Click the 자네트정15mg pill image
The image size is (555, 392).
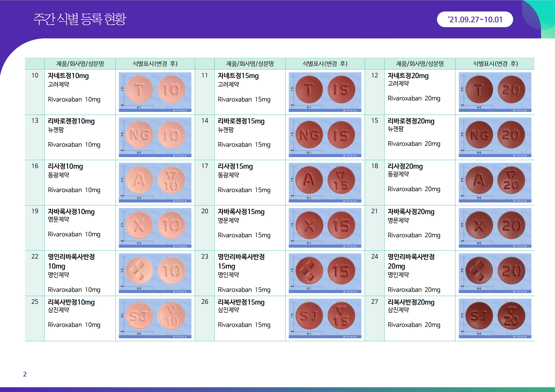pos(325,92)
